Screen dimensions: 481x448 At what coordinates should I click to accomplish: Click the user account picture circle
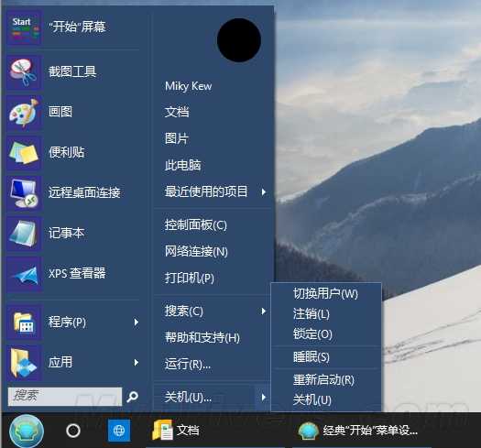coord(239,40)
